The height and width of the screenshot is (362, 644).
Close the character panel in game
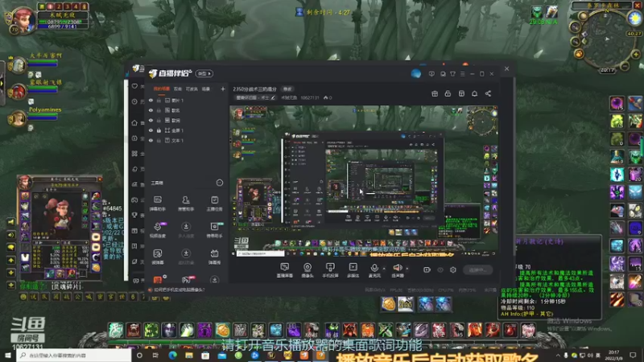click(x=99, y=179)
